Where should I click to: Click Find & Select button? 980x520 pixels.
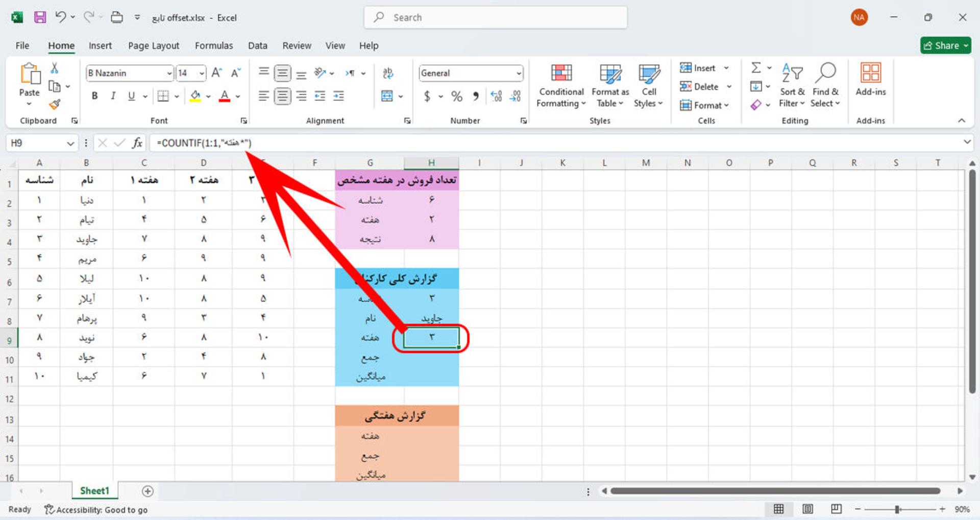[825, 86]
